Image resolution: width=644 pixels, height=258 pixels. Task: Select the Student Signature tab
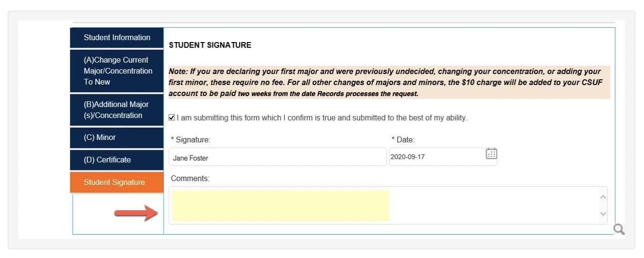tap(117, 183)
